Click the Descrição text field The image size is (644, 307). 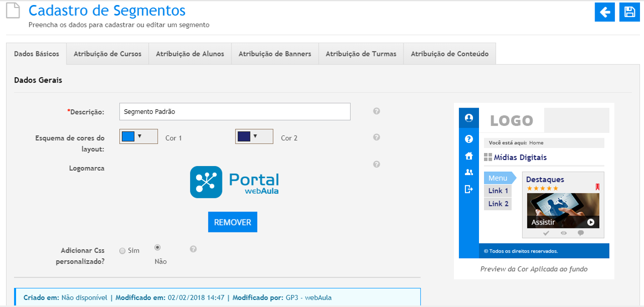[x=234, y=112]
